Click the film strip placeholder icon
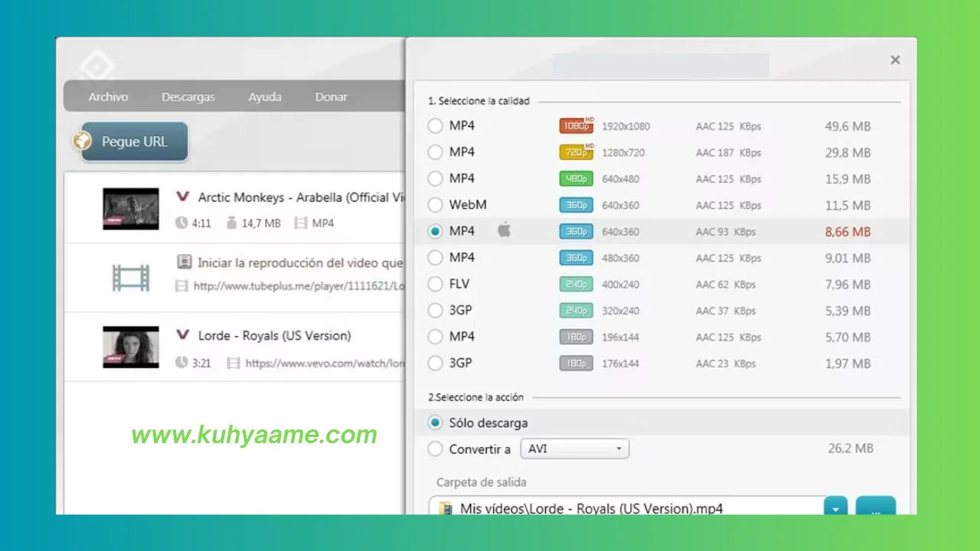This screenshot has height=551, width=980. (x=131, y=278)
